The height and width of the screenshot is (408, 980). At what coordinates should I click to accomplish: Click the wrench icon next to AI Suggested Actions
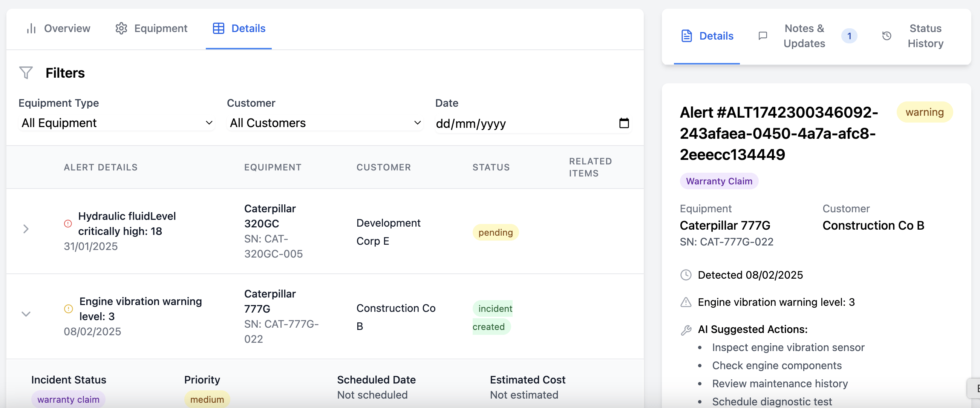[x=686, y=330]
